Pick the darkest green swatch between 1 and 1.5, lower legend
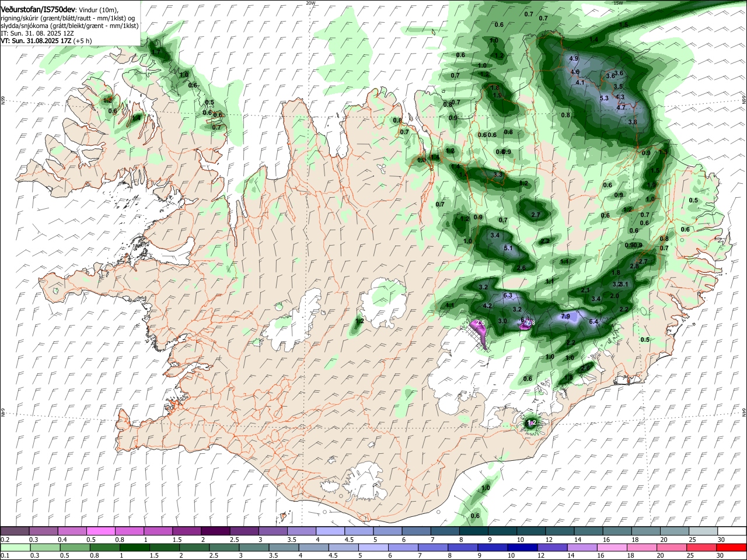This screenshot has width=747, height=560. 135,547
